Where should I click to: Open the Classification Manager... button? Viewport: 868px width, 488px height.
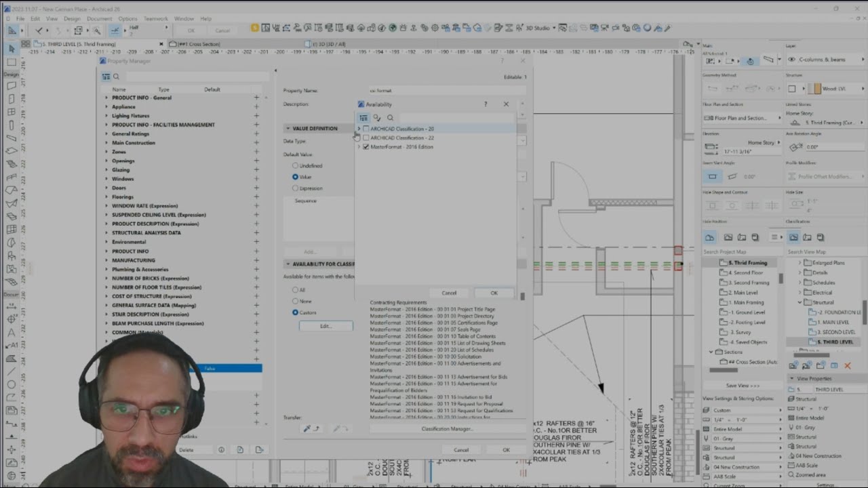447,428
